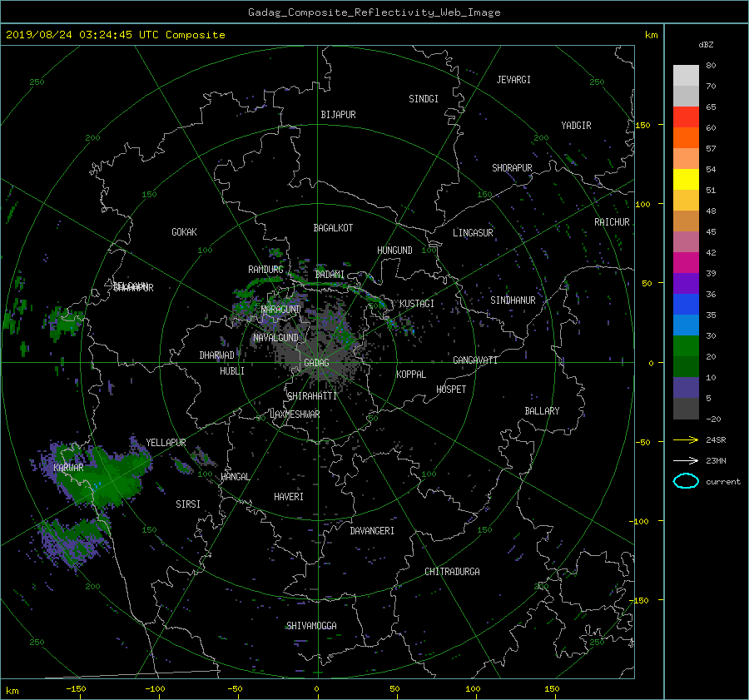
Task: Click the YELLAPUR city label
Action: point(166,443)
